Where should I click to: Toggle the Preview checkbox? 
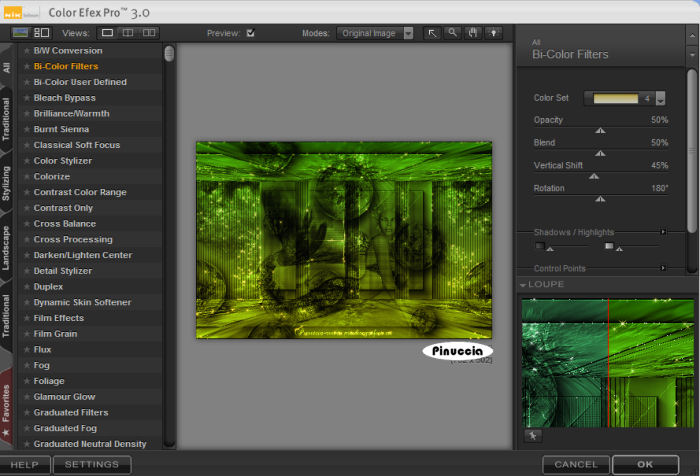250,33
